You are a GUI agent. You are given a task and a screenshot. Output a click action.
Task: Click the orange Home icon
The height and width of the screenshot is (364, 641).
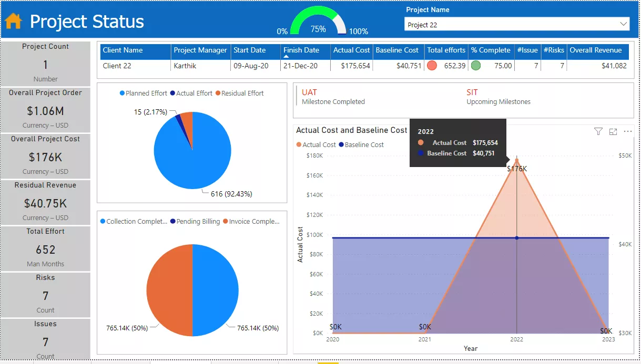[14, 21]
